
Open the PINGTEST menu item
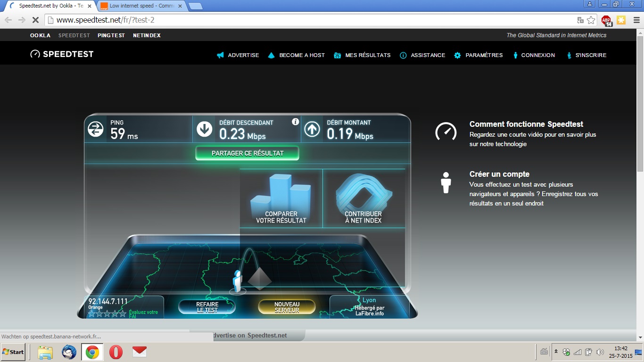[x=111, y=35]
